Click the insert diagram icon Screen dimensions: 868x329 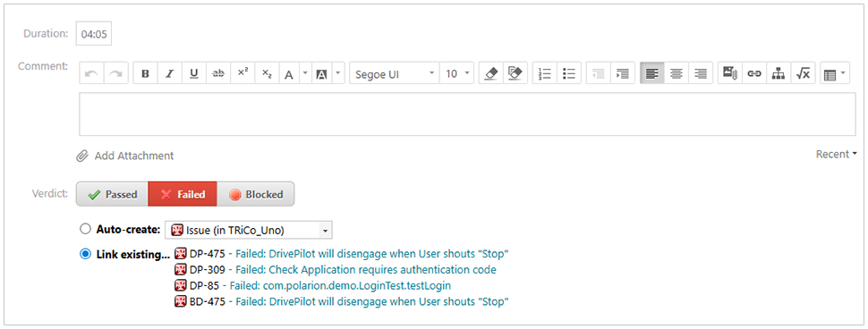[779, 73]
